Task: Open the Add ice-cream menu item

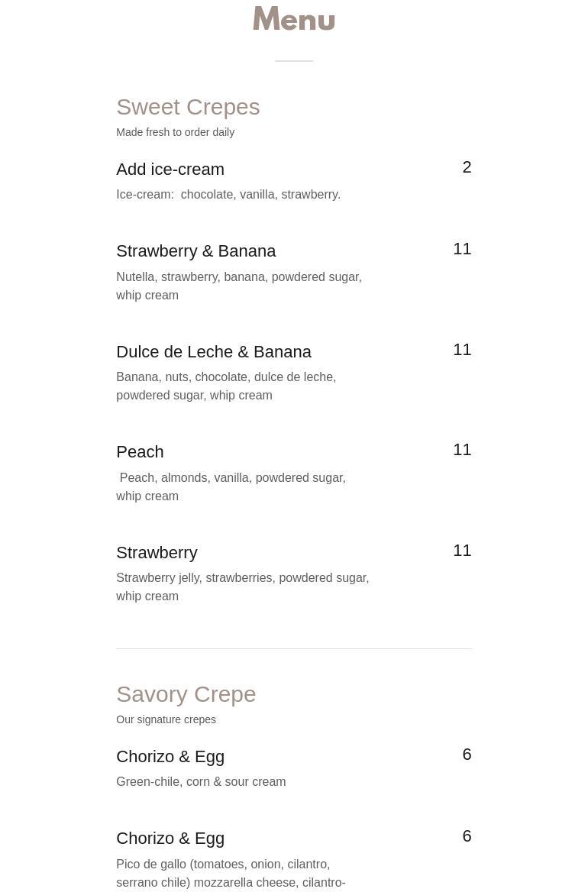Action: pos(170,169)
